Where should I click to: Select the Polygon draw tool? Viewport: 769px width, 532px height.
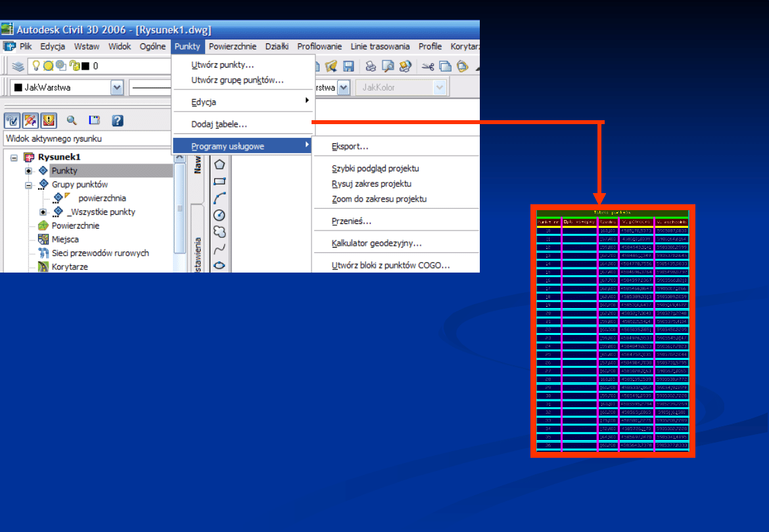pos(220,165)
